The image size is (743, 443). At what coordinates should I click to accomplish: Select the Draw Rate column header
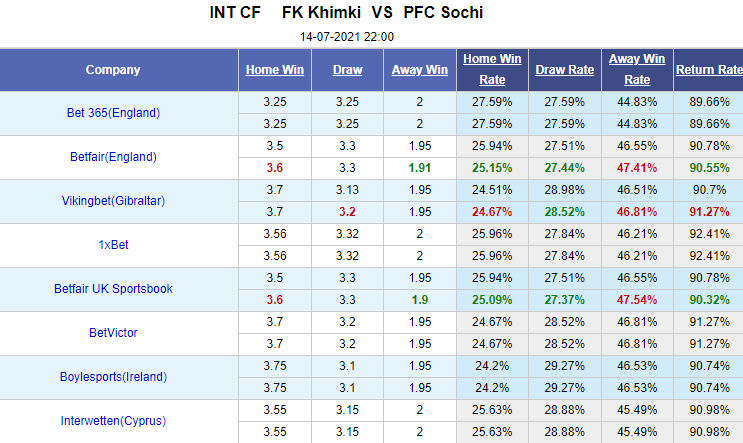(565, 70)
